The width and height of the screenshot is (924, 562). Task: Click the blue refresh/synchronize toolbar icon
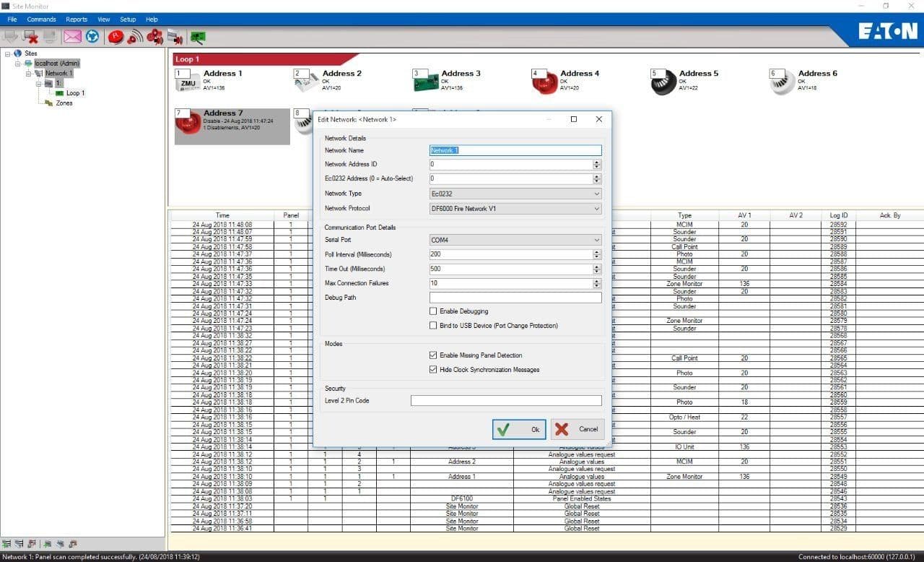point(92,37)
